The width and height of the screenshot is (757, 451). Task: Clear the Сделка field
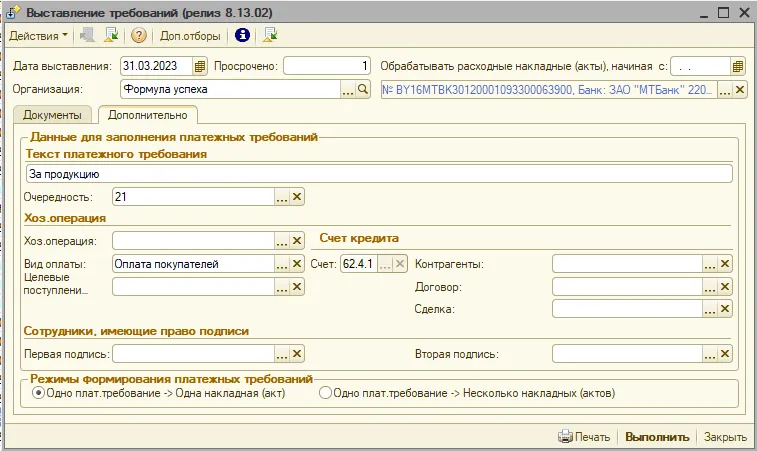click(x=725, y=309)
